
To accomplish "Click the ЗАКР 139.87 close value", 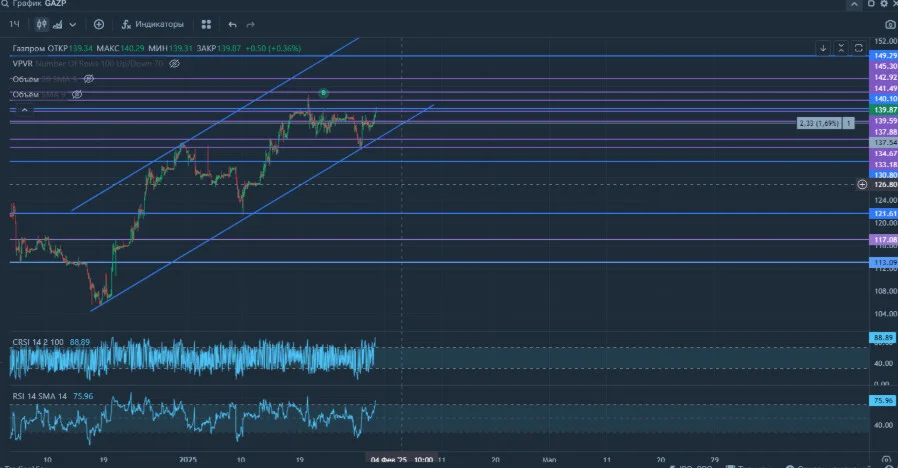I will pyautogui.click(x=219, y=48).
